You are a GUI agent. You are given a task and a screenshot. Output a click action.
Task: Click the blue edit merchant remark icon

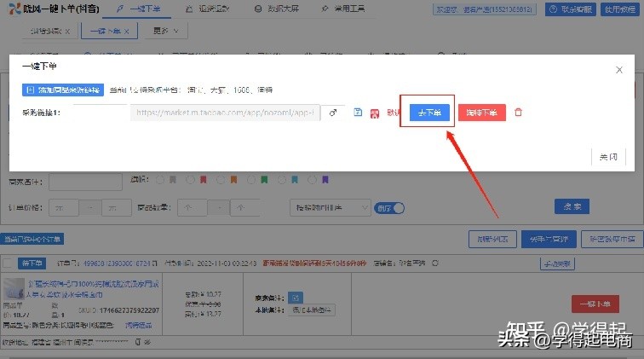click(296, 298)
